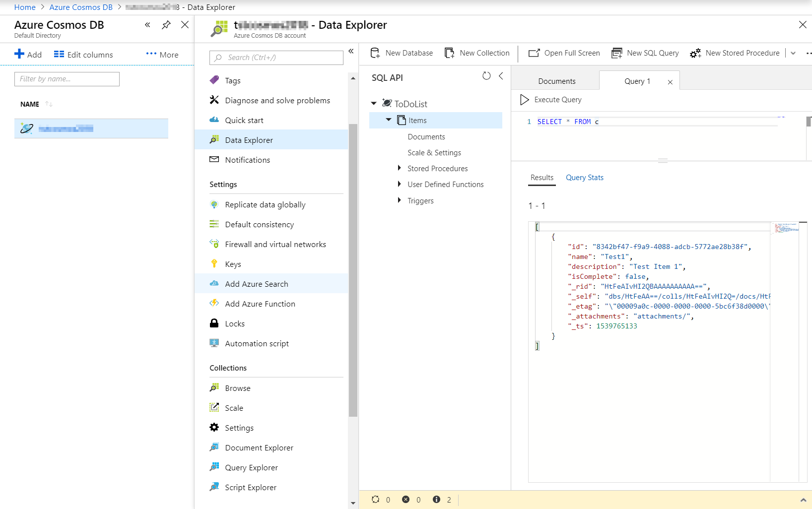Select the Query 1 tab
This screenshot has height=509, width=812.
pos(637,81)
